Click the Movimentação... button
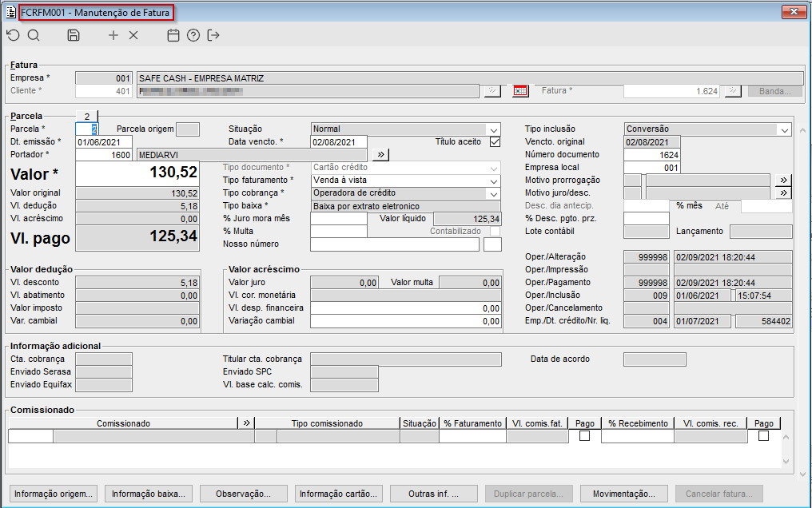 pyautogui.click(x=624, y=494)
